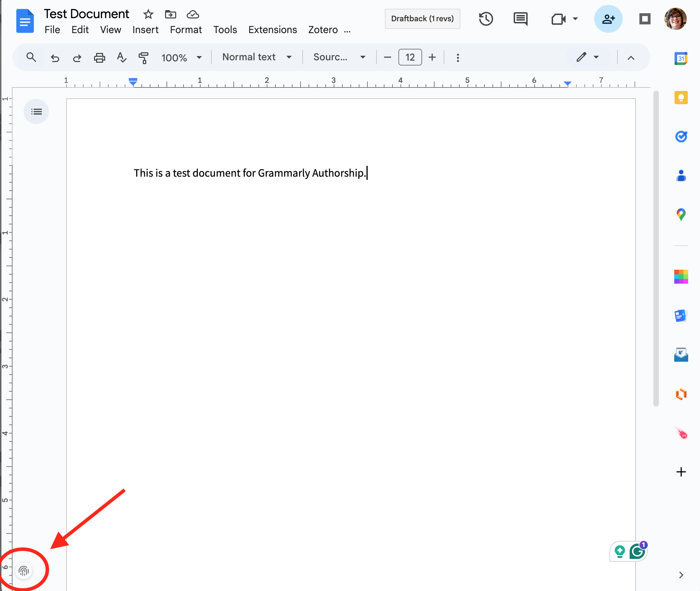Click the move to folder icon

(x=171, y=14)
